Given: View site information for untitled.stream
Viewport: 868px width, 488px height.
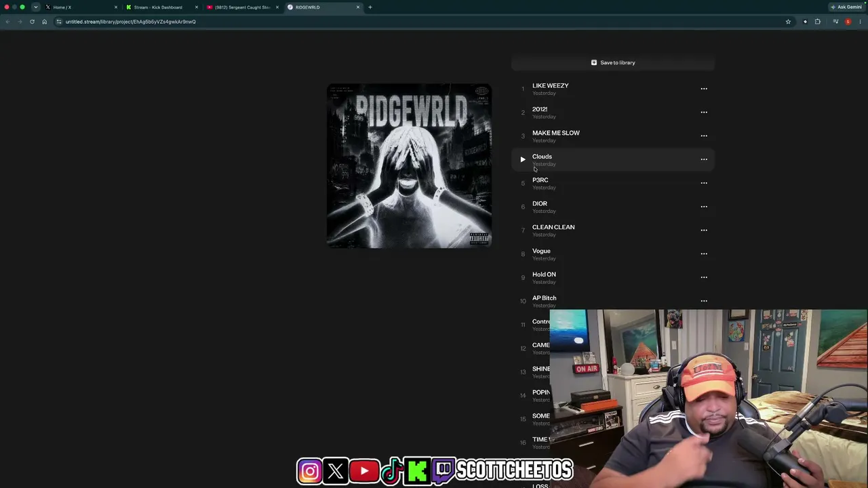Looking at the screenshot, I should tap(59, 22).
